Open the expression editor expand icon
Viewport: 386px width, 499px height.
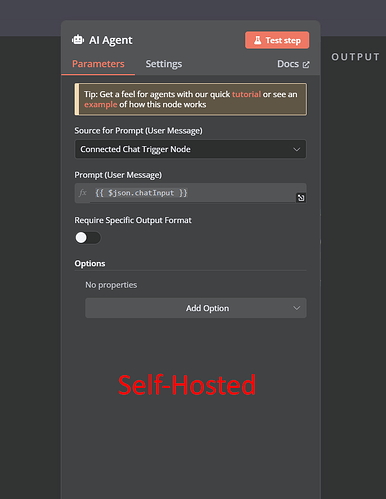[x=301, y=198]
